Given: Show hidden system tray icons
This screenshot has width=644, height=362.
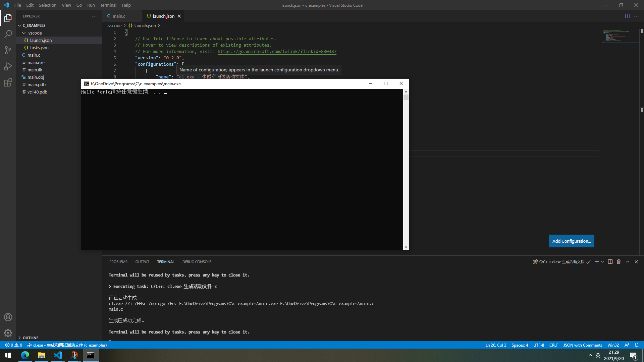Looking at the screenshot, I should tap(590, 355).
